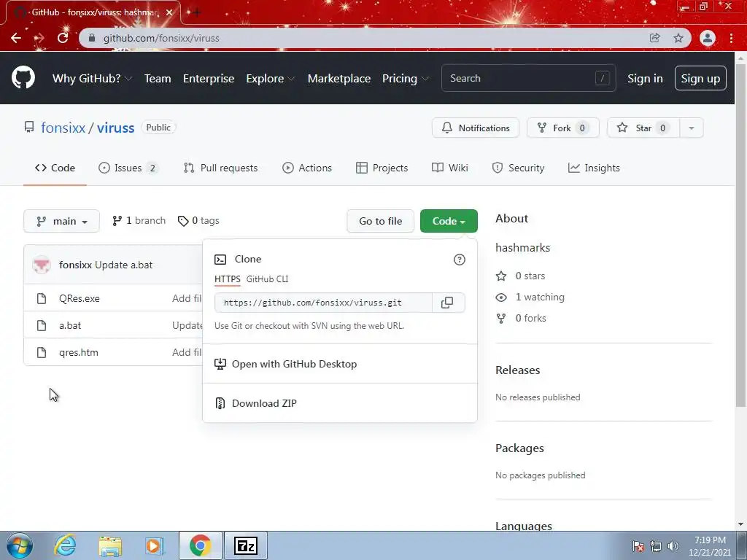Reload the page with refresh icon
Viewport: 747px width, 560px height.
[63, 38]
